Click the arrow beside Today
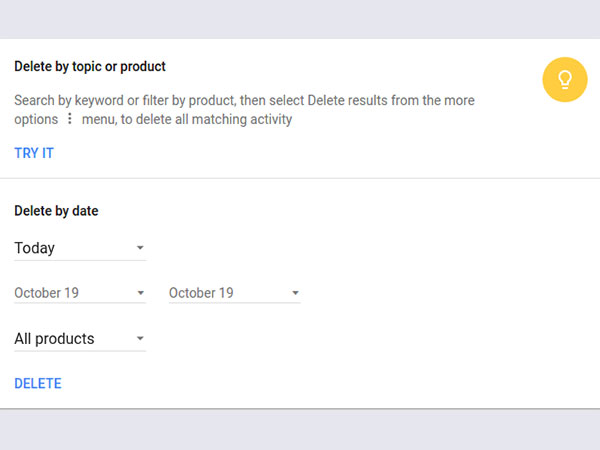This screenshot has height=450, width=600. [140, 248]
